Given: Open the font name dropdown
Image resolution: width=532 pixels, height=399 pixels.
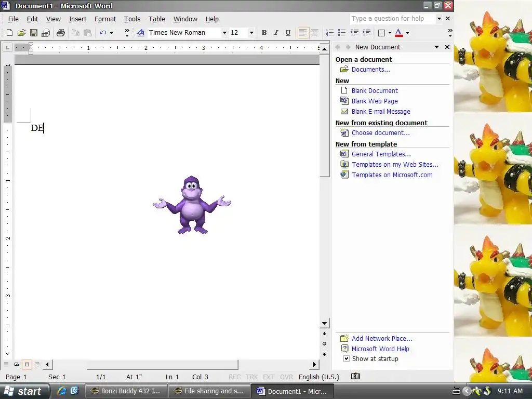Looking at the screenshot, I should 224,33.
